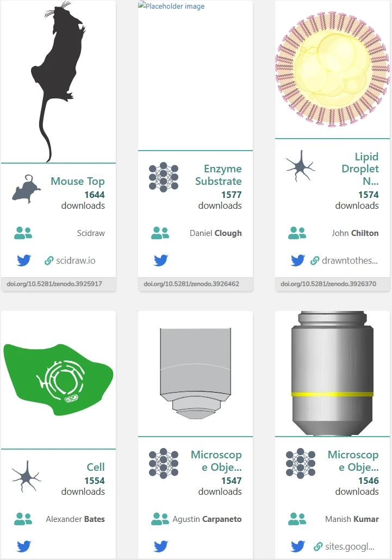Click the neural network icon beside Enzyme Substrate
Viewport: 392px width, 560px height.
[164, 177]
